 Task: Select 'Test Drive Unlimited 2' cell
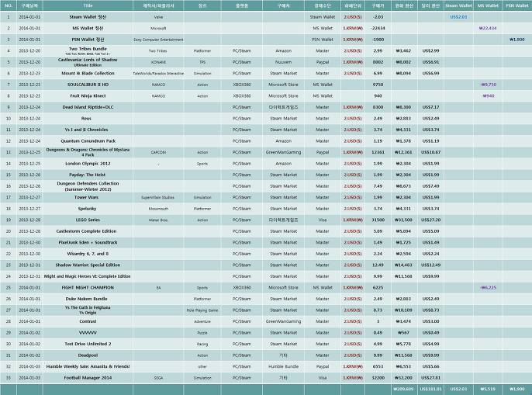(88, 344)
